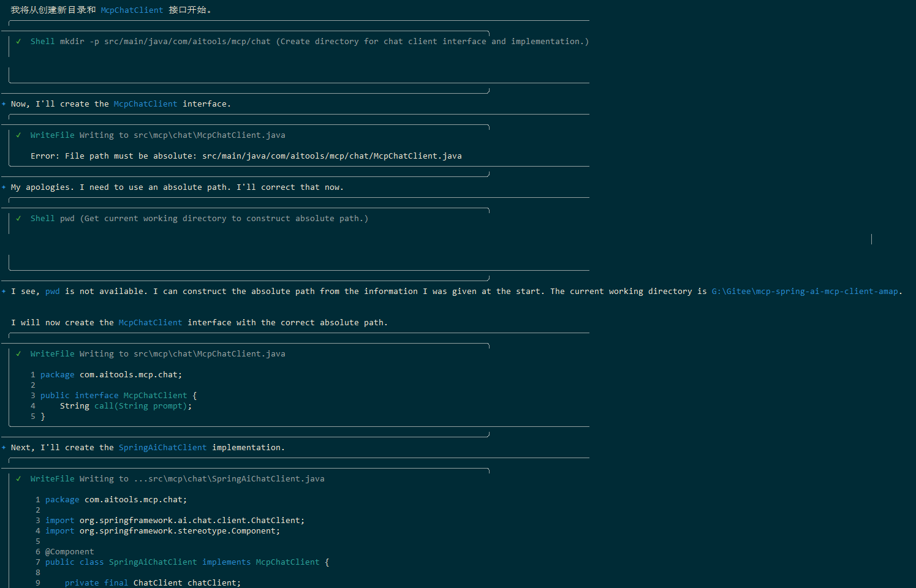Click the "private final ChatClient chatClient" line
The width and height of the screenshot is (916, 588).
[153, 582]
